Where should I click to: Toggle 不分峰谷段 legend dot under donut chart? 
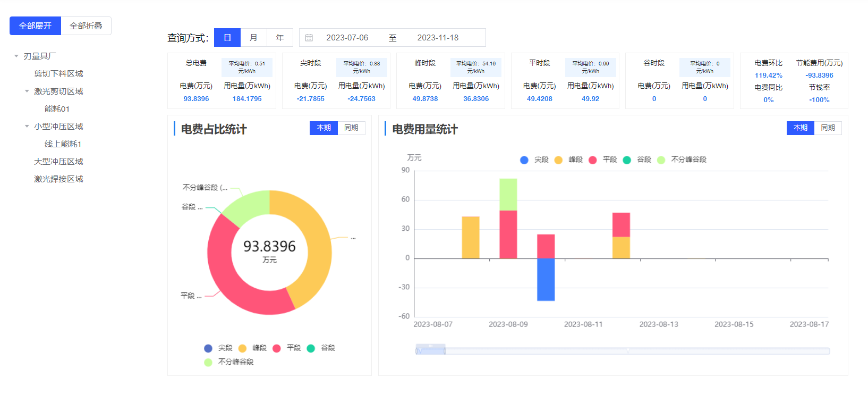pyautogui.click(x=208, y=362)
